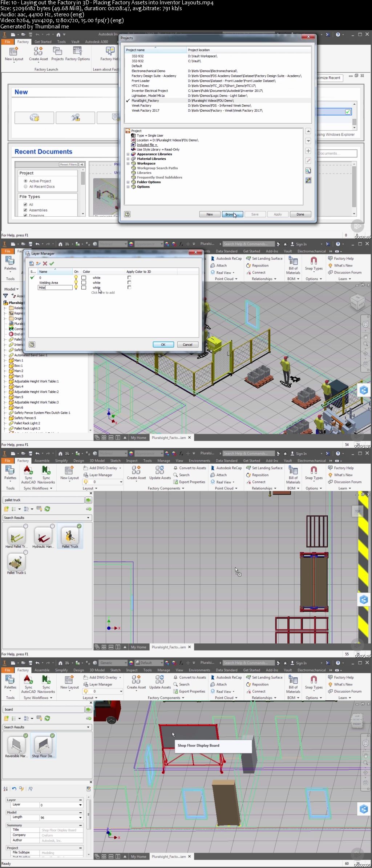Image resolution: width=372 pixels, height=868 pixels.
Task: Click the first new-layer icon in Layer Manager toolbar
Action: click(32, 264)
